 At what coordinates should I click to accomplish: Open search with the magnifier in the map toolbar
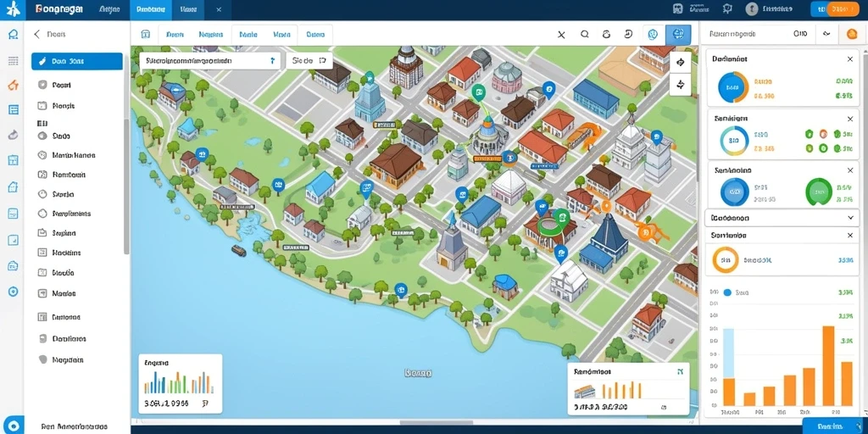point(585,34)
